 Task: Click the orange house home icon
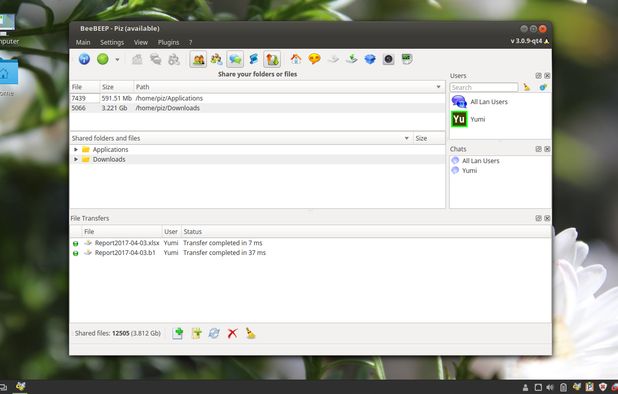point(296,59)
